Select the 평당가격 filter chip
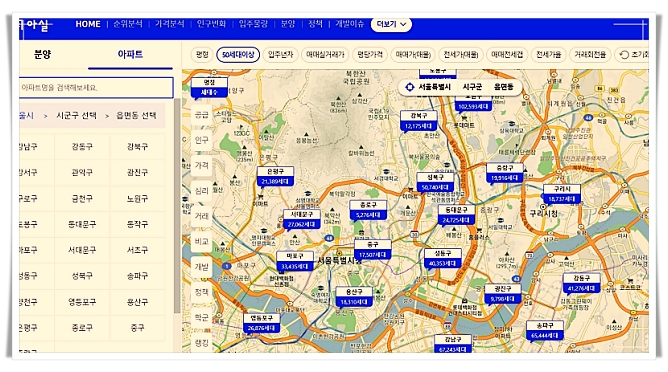The image size is (668, 372). 369,55
